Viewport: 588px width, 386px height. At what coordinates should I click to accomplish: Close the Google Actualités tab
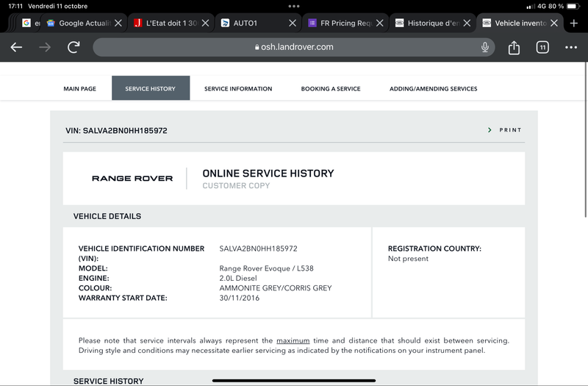(118, 24)
